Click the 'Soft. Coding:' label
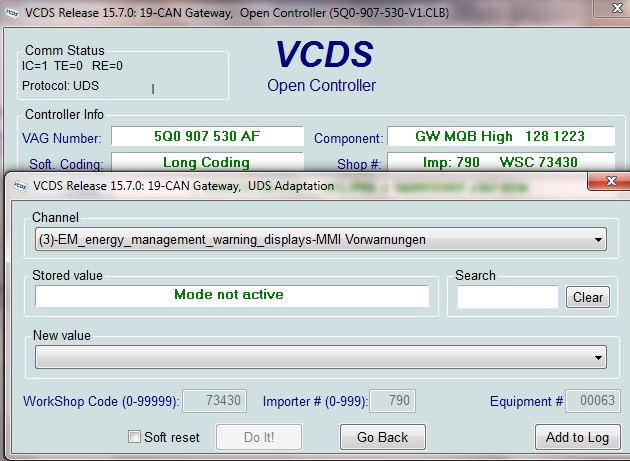630x461 pixels. [66, 164]
